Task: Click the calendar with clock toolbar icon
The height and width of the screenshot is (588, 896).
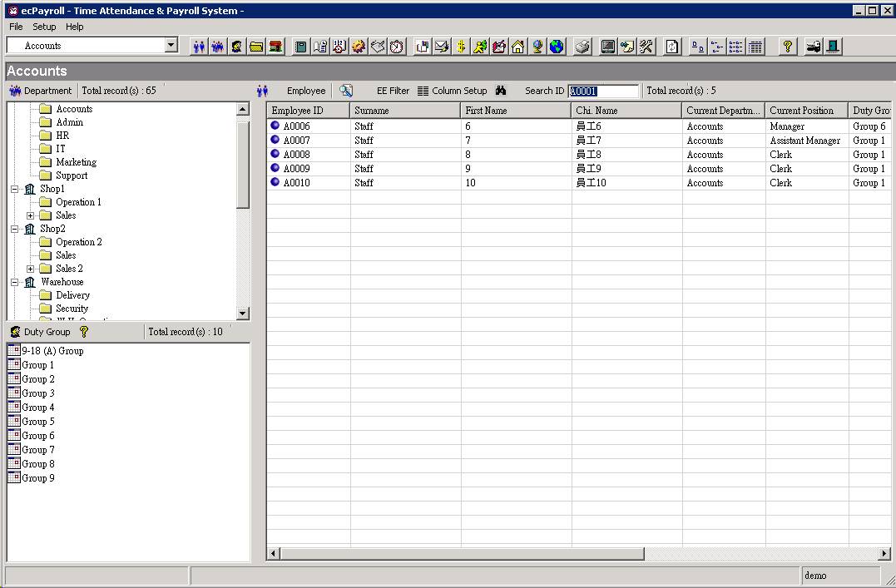Action: point(339,47)
